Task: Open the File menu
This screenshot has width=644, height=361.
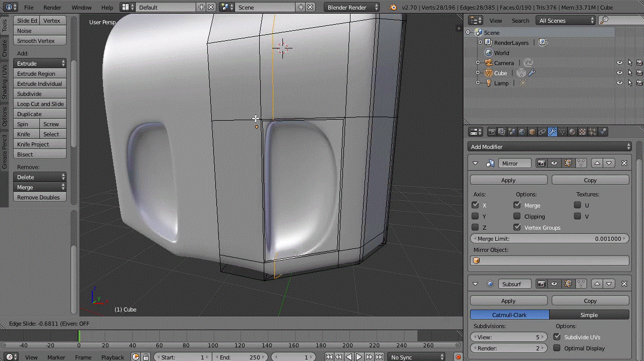Action: tap(29, 8)
